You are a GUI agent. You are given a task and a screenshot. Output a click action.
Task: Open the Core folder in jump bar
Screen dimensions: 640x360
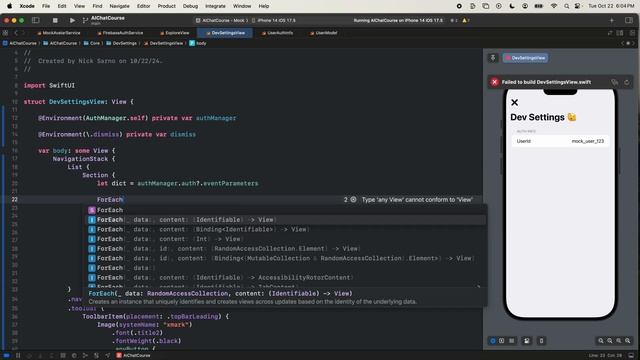point(92,43)
